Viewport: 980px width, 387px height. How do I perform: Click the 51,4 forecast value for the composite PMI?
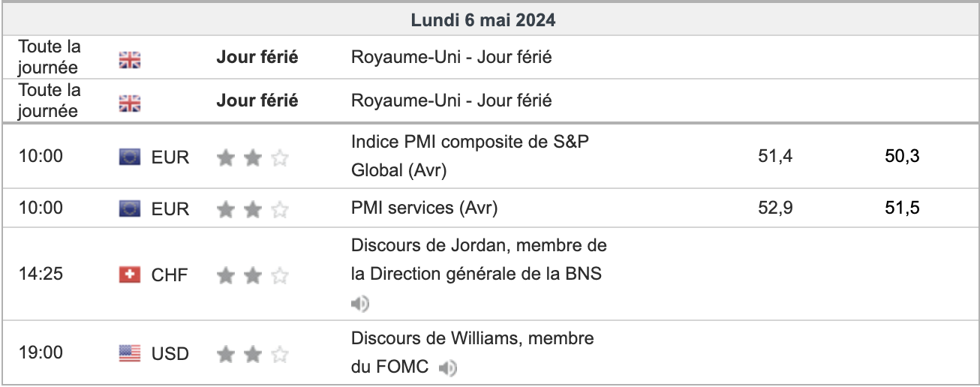click(776, 156)
